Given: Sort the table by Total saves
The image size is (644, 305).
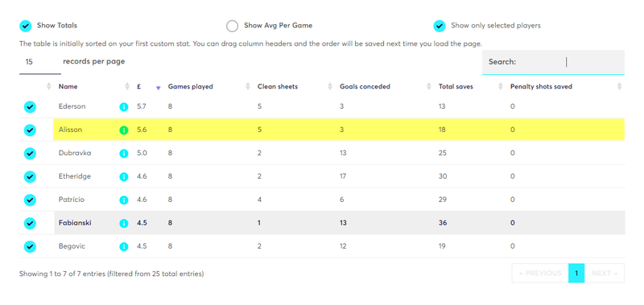Looking at the screenshot, I should coord(456,87).
